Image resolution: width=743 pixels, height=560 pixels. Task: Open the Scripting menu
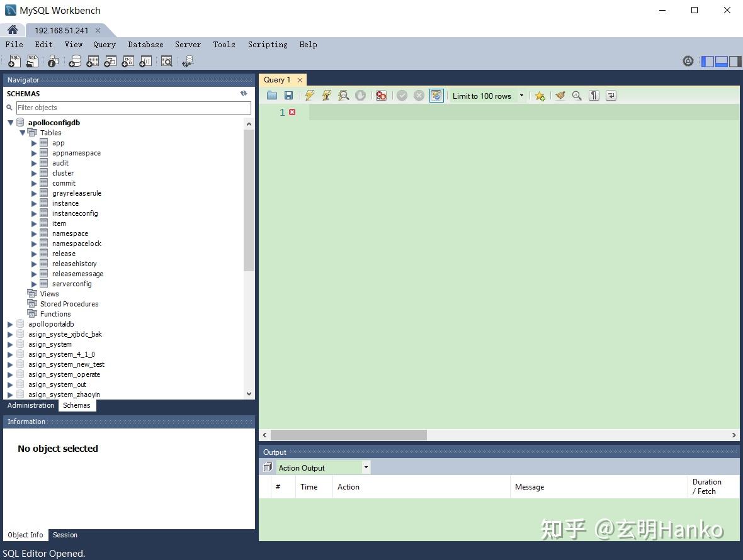267,45
